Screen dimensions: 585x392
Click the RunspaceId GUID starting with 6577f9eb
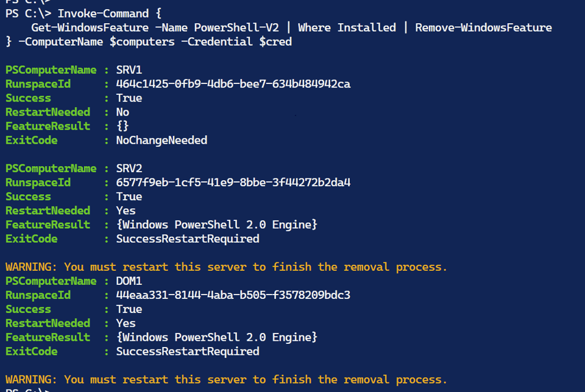[x=233, y=183]
